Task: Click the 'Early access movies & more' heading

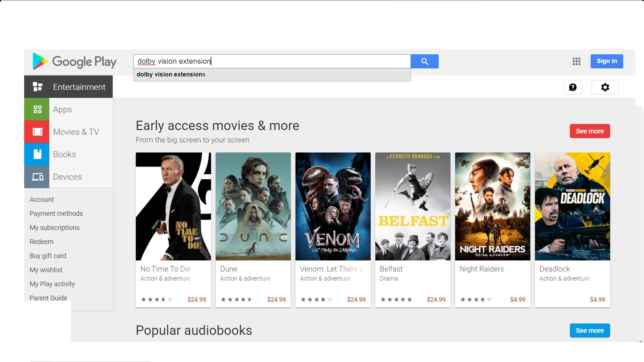Action: click(x=217, y=126)
